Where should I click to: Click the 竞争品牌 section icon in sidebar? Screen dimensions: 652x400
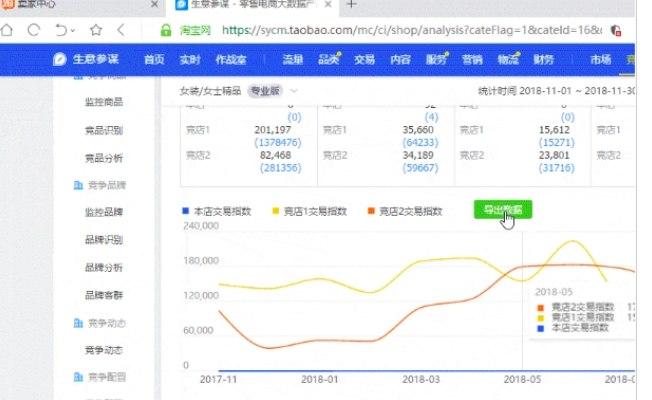[x=78, y=186]
